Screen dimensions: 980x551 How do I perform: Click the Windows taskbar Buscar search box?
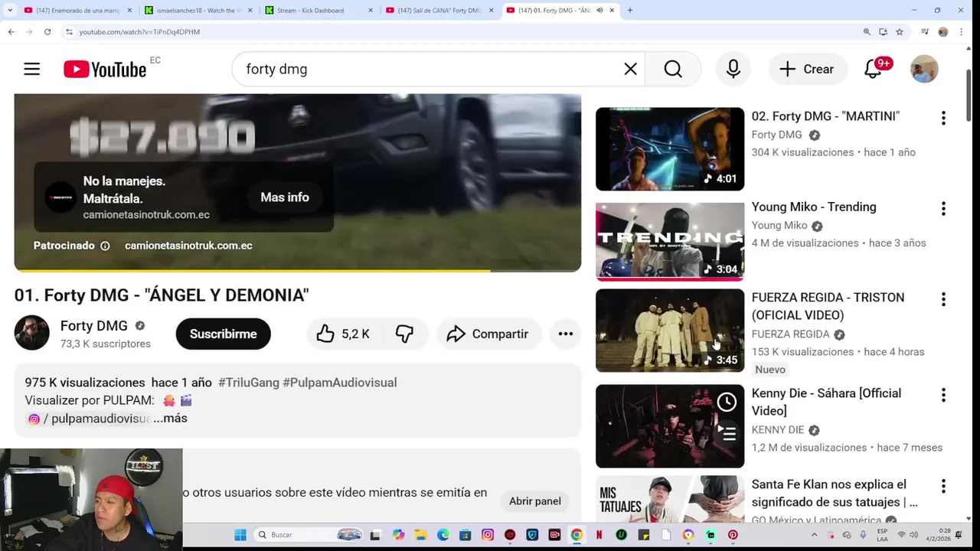click(309, 535)
